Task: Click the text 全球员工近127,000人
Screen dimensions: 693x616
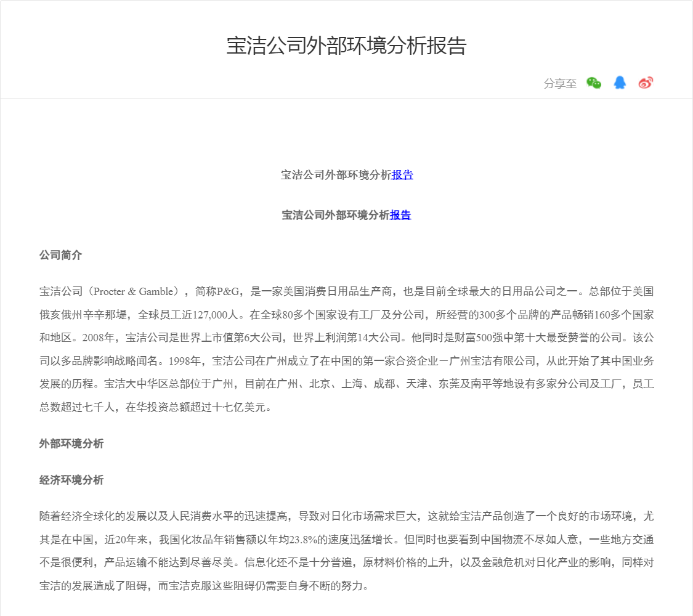Action: [x=188, y=315]
